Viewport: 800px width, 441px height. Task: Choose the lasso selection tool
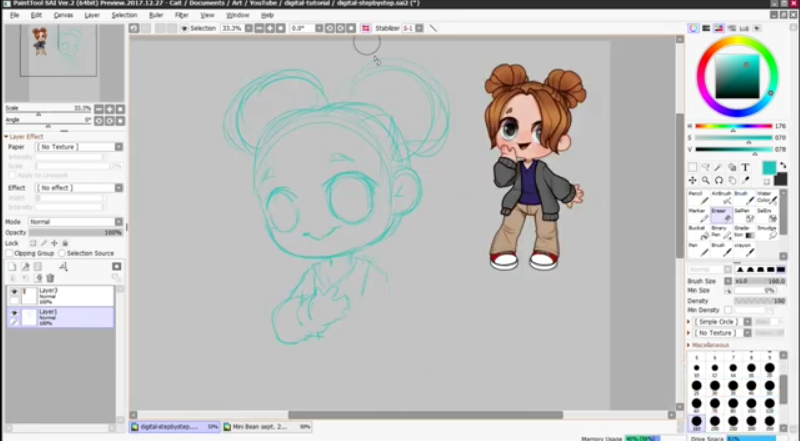pos(706,167)
